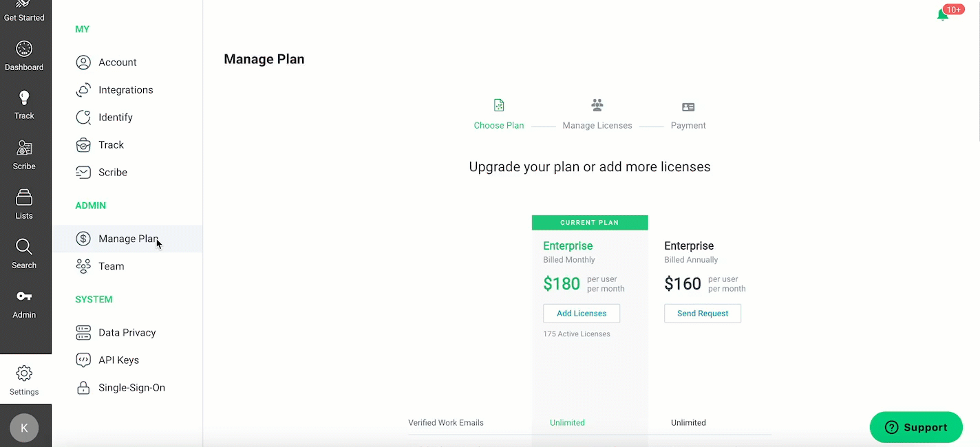
Task: Click the Send Request button
Action: pyautogui.click(x=703, y=314)
